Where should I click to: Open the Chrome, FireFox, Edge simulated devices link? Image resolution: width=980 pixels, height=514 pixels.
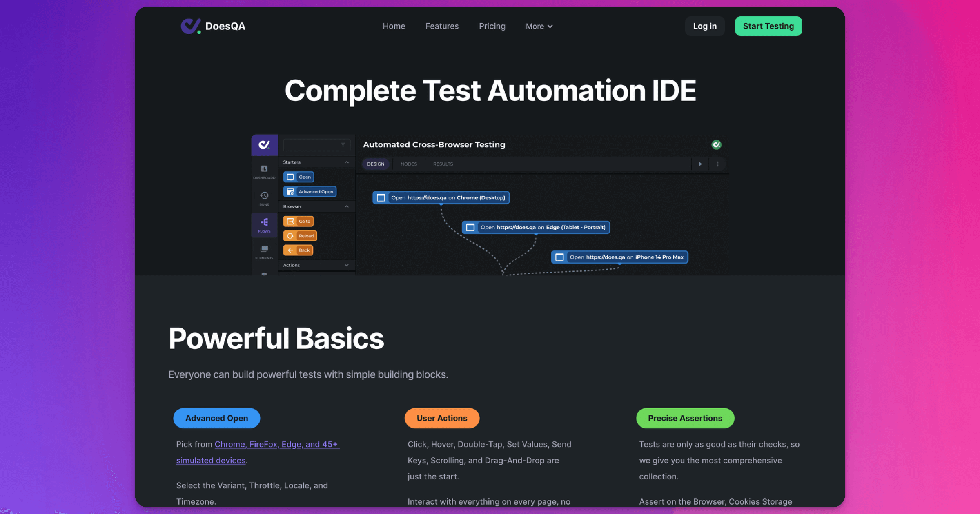tap(258, 452)
